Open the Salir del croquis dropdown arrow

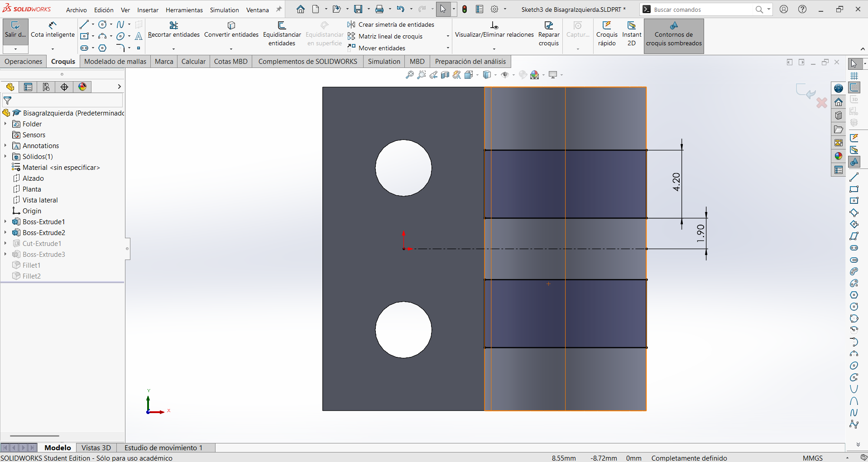tap(15, 48)
